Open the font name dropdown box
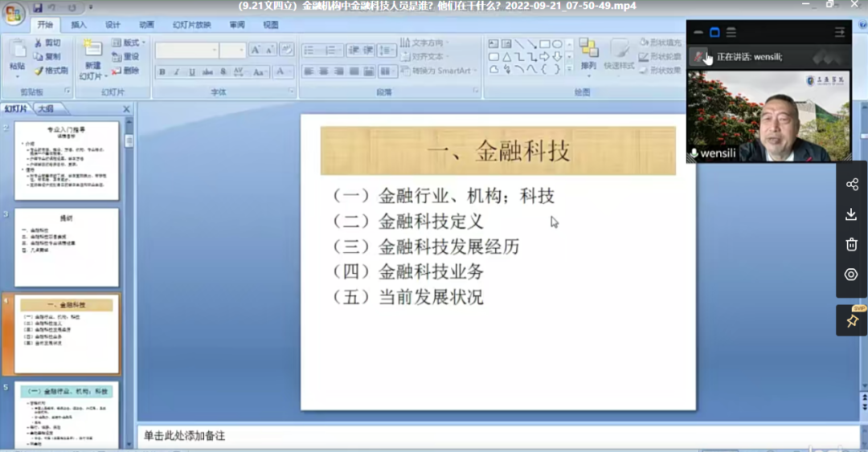This screenshot has height=452, width=868. (x=186, y=51)
